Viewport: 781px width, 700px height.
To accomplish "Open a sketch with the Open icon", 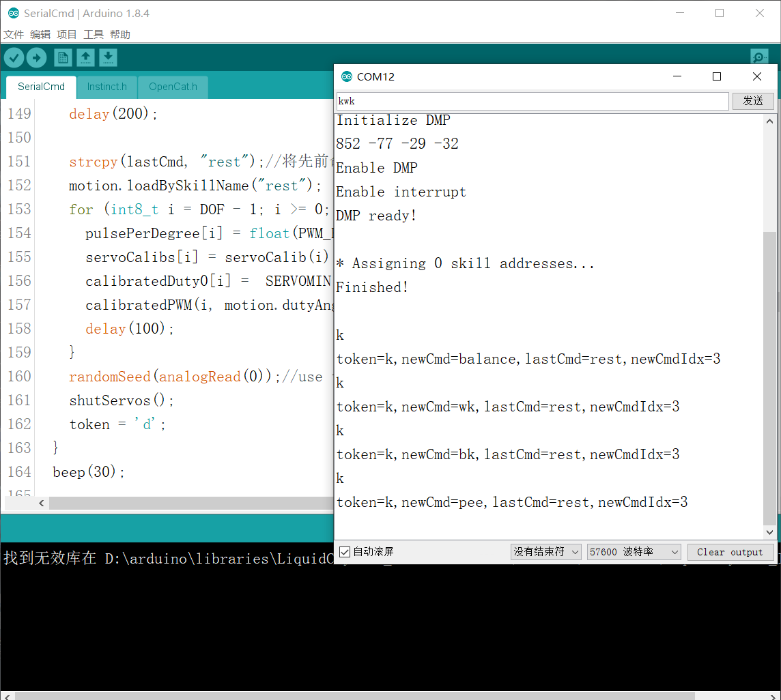I will pos(85,58).
